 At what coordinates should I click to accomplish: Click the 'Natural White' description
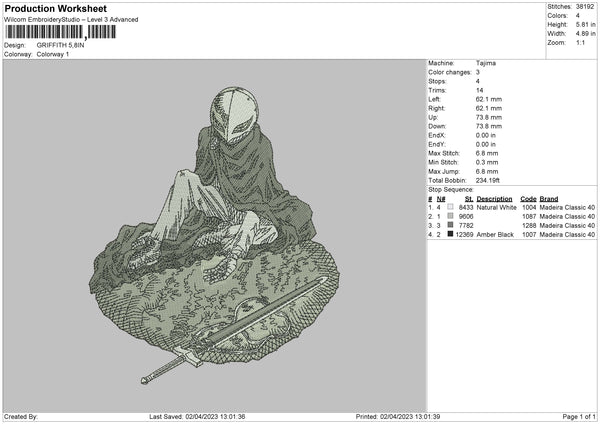[496, 207]
